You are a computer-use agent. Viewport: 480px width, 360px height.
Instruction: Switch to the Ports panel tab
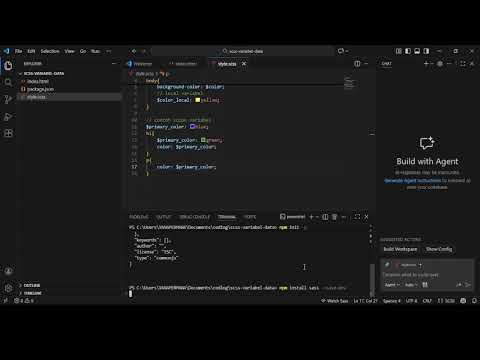coord(250,217)
